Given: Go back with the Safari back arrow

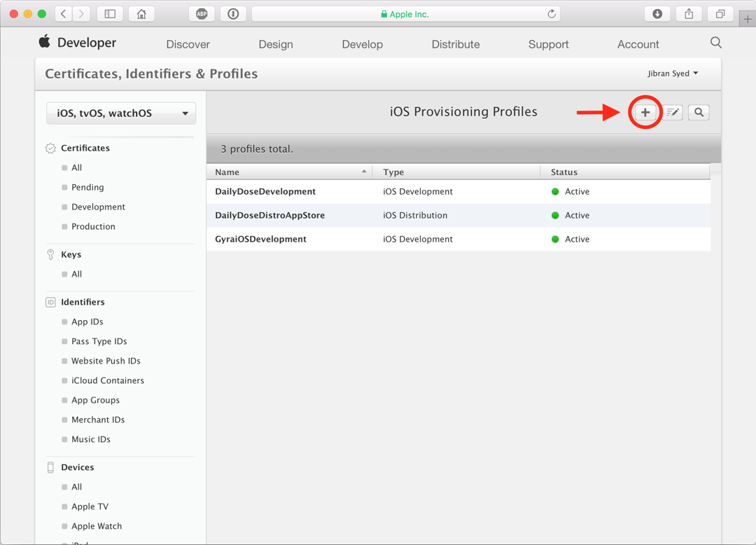Looking at the screenshot, I should pos(63,14).
